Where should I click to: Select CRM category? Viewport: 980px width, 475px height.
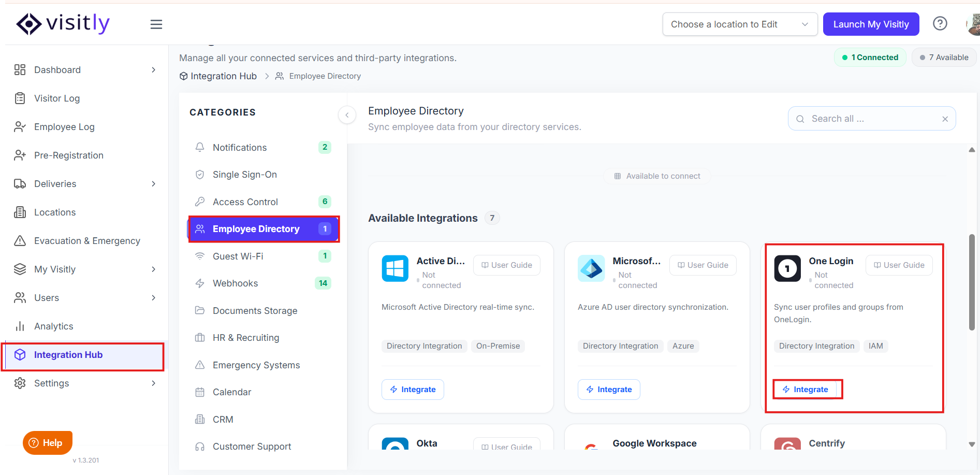[263, 420]
